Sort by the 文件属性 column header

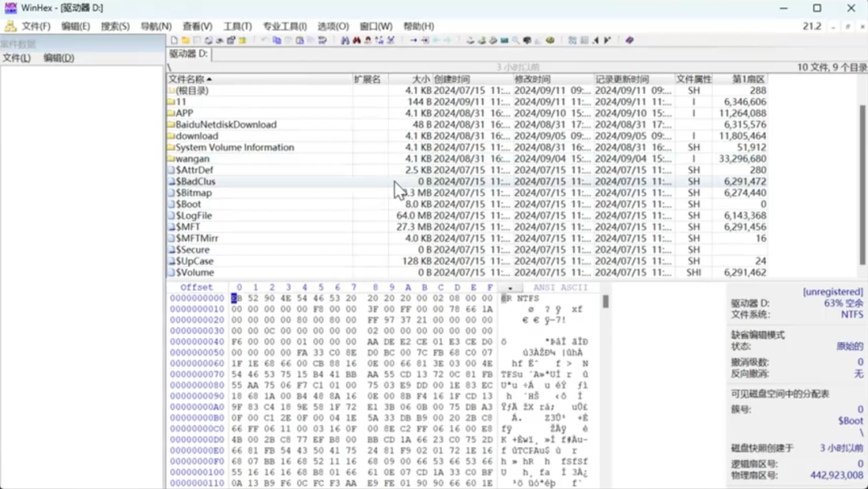coord(694,79)
